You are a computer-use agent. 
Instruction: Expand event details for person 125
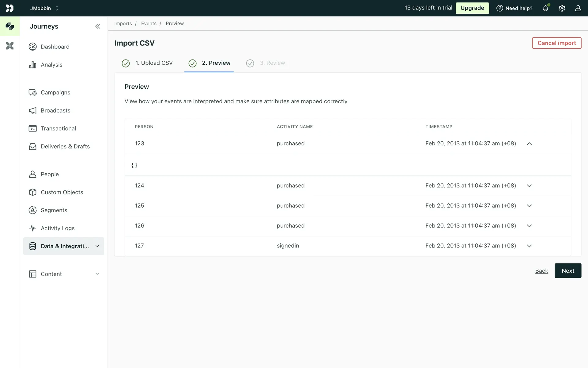point(529,206)
